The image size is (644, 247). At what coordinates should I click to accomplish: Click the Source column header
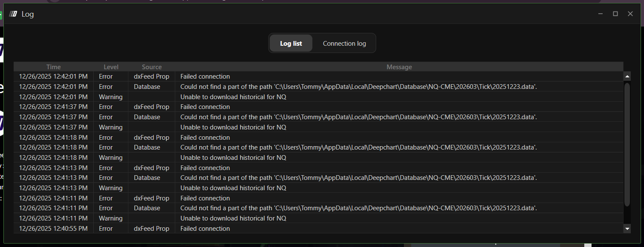click(152, 67)
